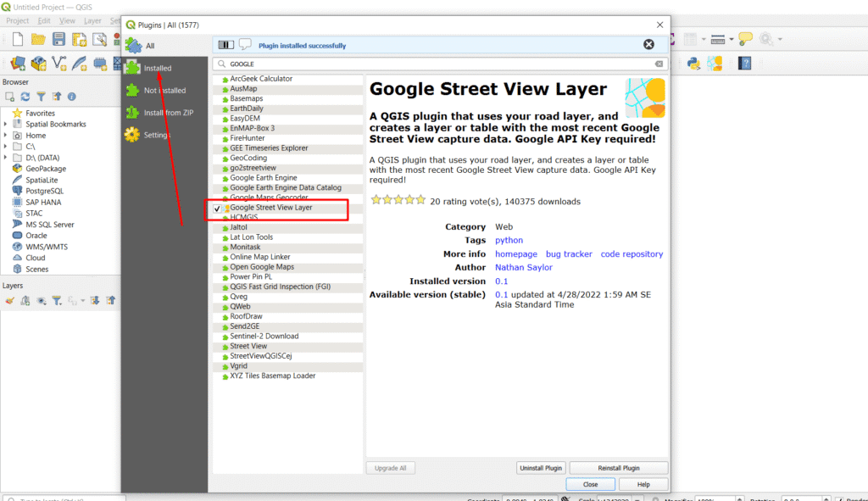Image resolution: width=868 pixels, height=501 pixels.
Task: Expand the Home node in Browser
Action: coord(6,135)
